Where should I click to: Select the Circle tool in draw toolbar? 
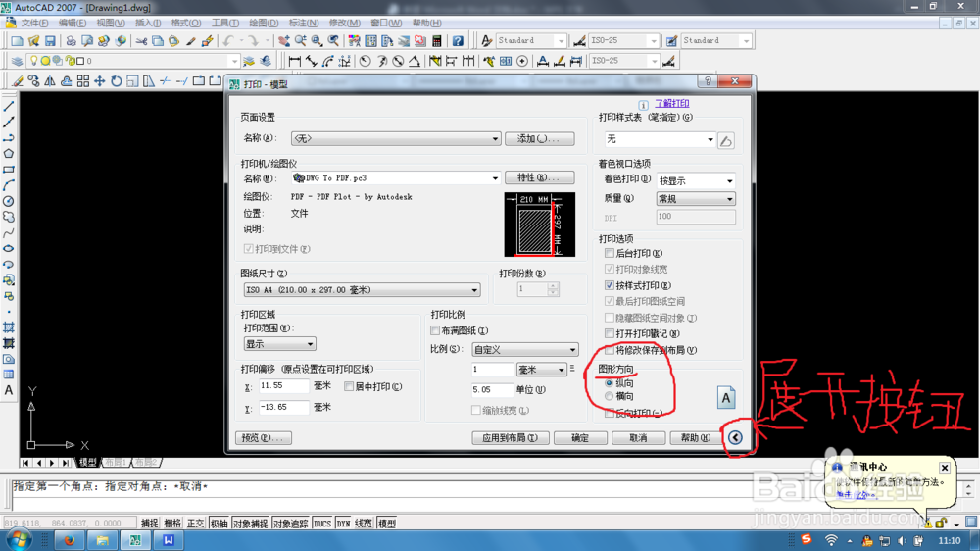tap(9, 201)
